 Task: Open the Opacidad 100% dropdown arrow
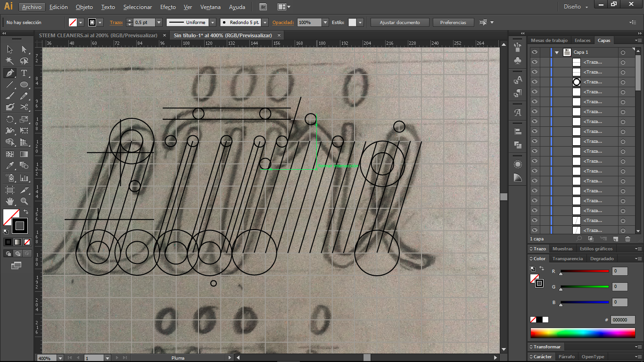coord(325,22)
